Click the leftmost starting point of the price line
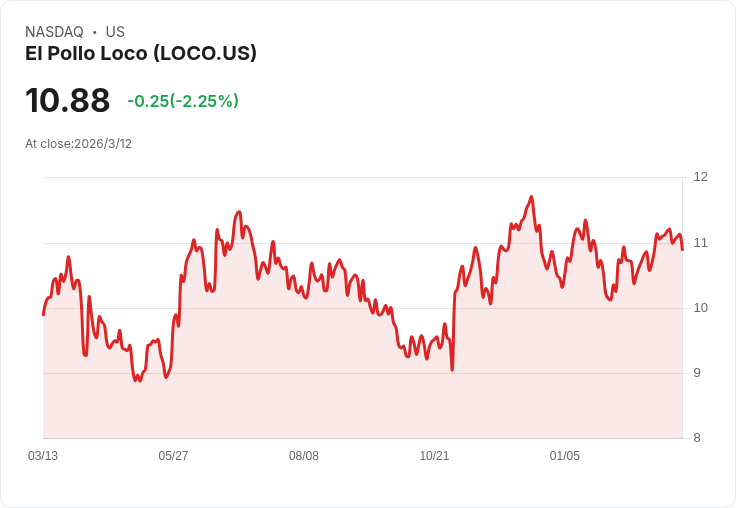Screen dimensions: 736x508 coord(43,315)
